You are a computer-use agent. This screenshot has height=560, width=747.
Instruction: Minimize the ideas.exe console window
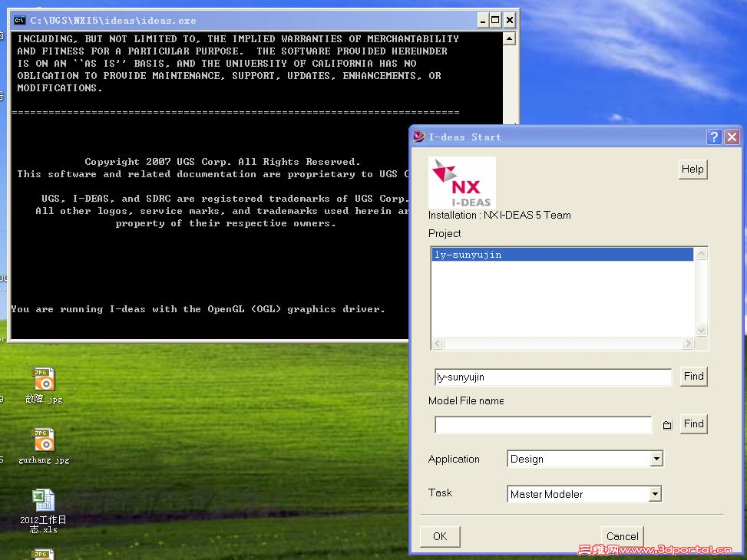pyautogui.click(x=483, y=21)
